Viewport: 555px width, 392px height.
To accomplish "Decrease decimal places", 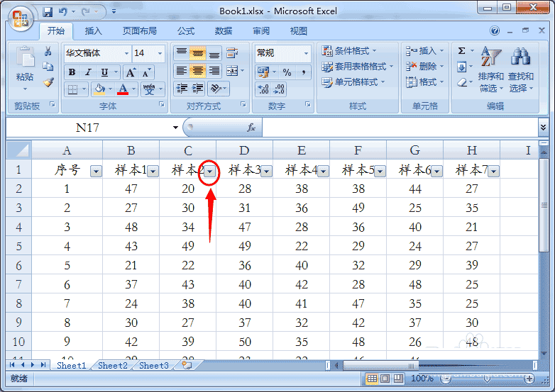I will tap(279, 89).
